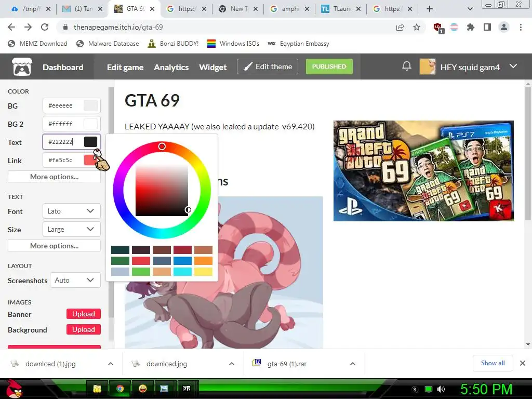Pick the yellow palette swatch
Screen dimensions: 532x399
[203, 271]
